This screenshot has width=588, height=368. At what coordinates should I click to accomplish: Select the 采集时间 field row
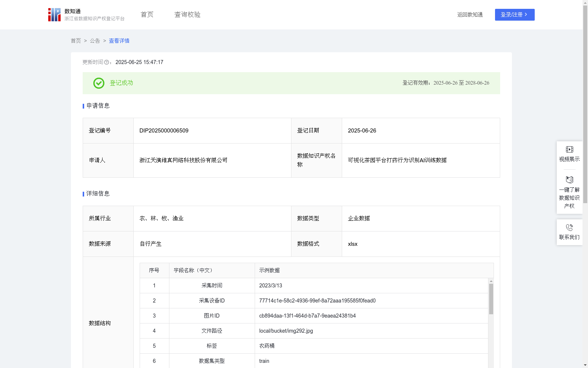[314, 286]
